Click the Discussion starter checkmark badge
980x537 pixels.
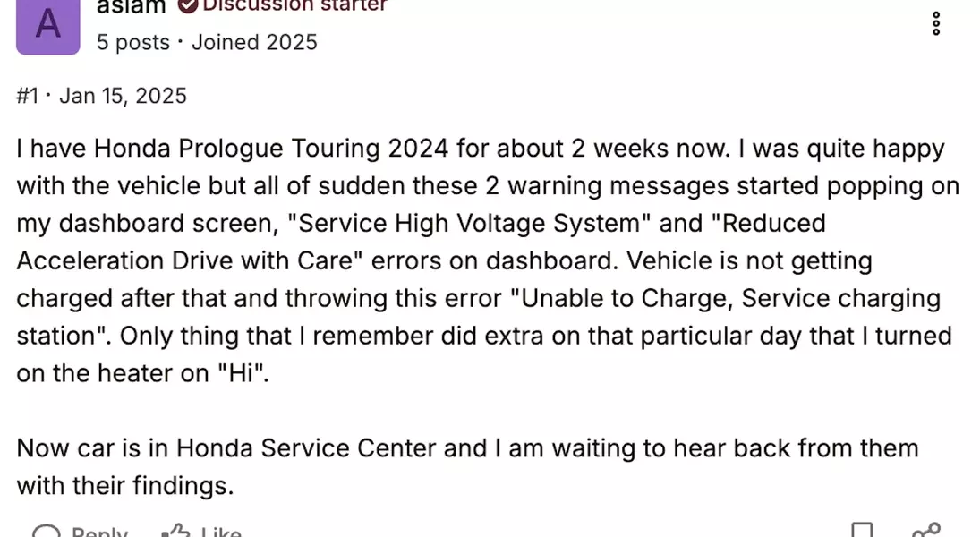point(188,5)
